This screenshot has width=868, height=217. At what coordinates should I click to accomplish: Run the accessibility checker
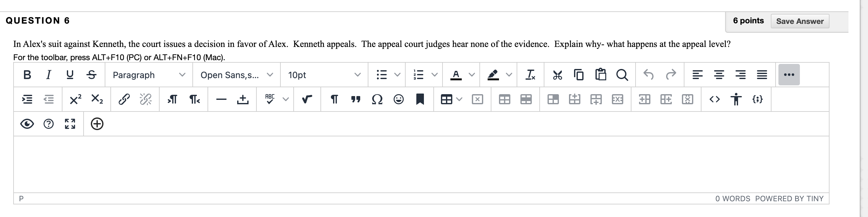(x=736, y=99)
